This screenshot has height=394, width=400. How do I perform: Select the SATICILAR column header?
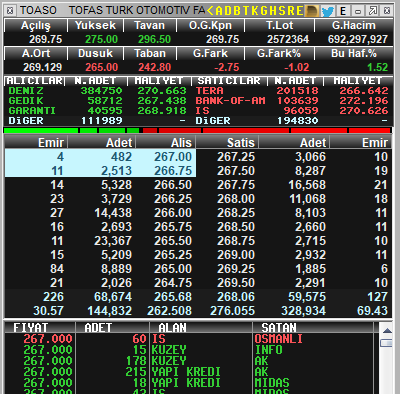tap(229, 81)
